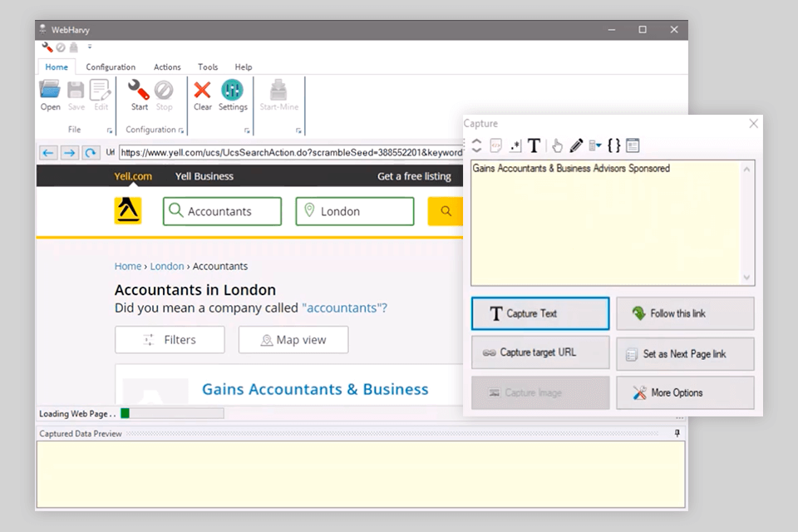Click the page loading progress bar

172,413
